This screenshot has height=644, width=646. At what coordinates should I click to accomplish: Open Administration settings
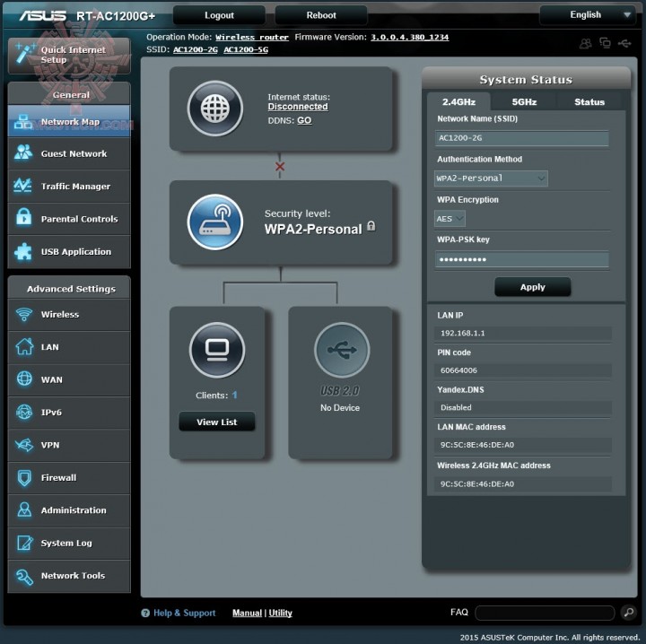(69, 510)
